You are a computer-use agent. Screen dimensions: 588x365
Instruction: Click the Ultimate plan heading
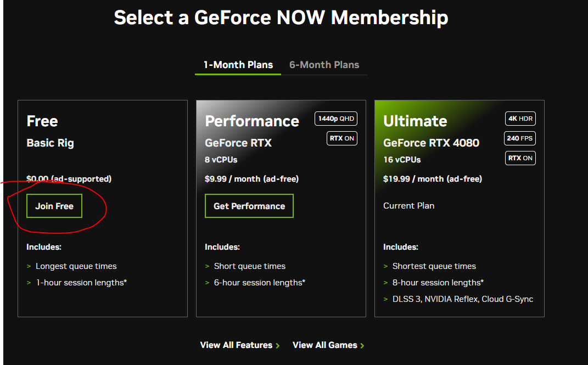(x=415, y=121)
